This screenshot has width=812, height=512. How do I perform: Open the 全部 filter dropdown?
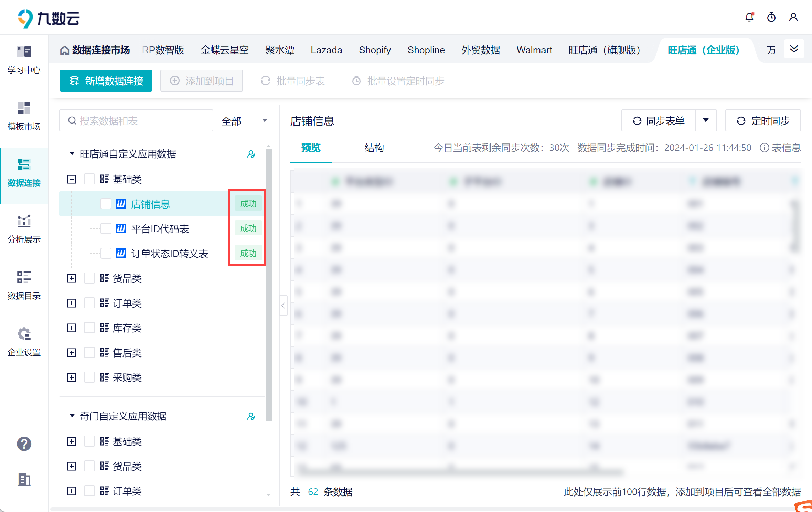point(244,121)
